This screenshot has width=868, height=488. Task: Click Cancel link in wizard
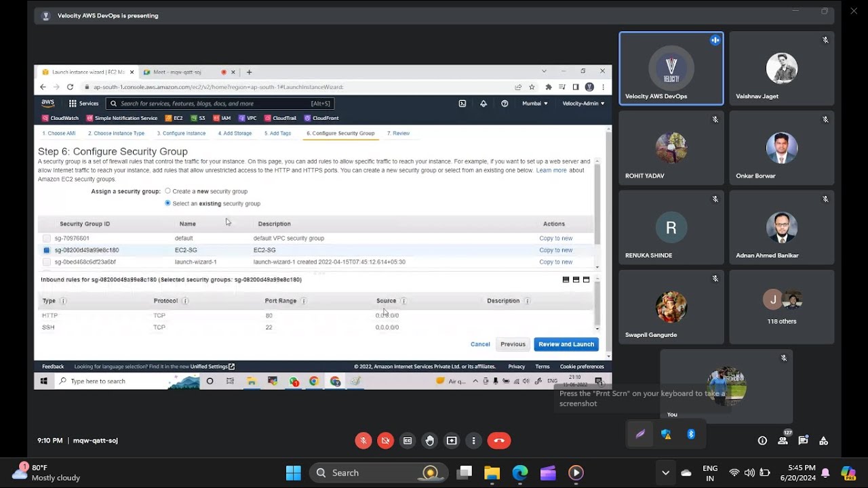pyautogui.click(x=480, y=344)
